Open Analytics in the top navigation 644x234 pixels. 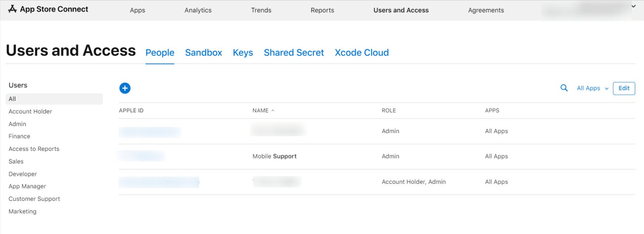(198, 10)
